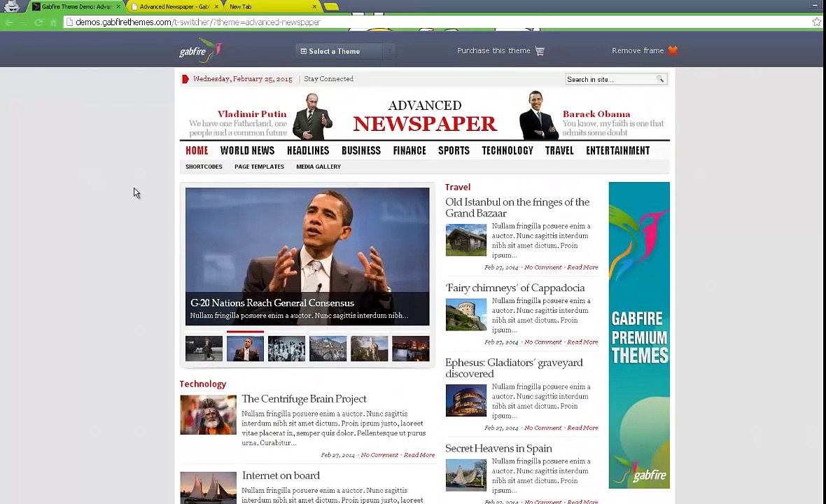Reload the page with the refresh icon

click(38, 22)
